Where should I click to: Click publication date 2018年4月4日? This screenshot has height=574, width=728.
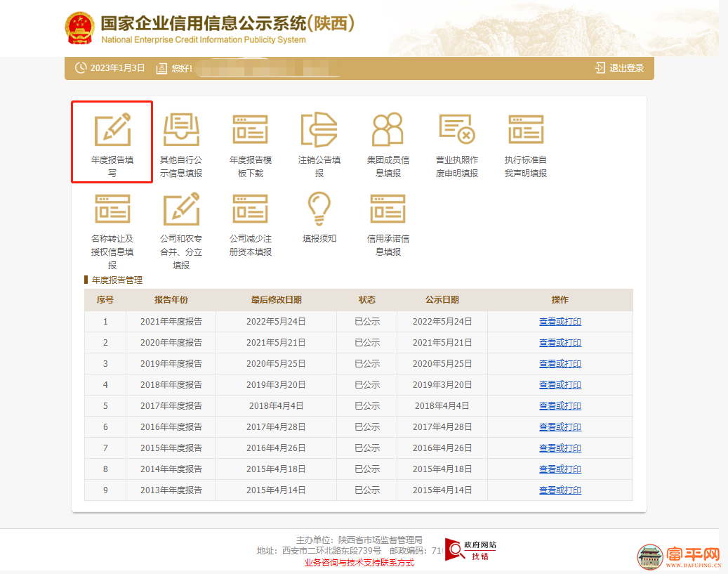442,406
